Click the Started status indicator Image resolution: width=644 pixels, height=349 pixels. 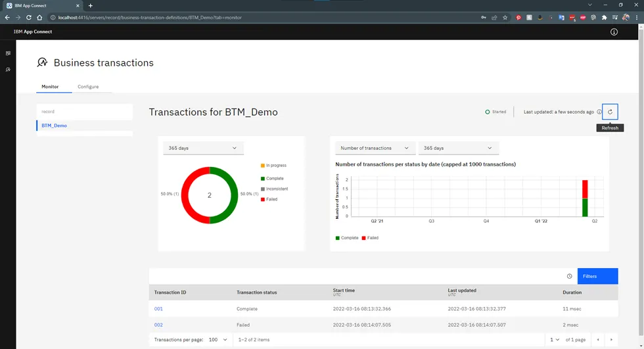(x=495, y=112)
